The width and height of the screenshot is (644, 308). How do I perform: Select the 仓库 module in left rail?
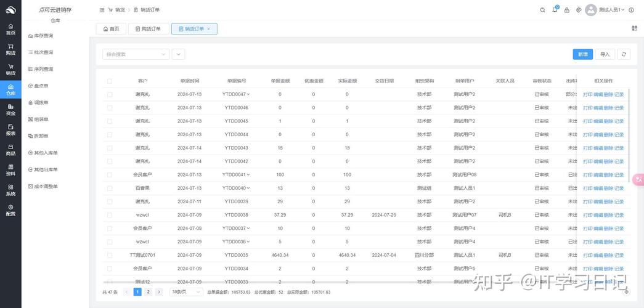click(10, 90)
